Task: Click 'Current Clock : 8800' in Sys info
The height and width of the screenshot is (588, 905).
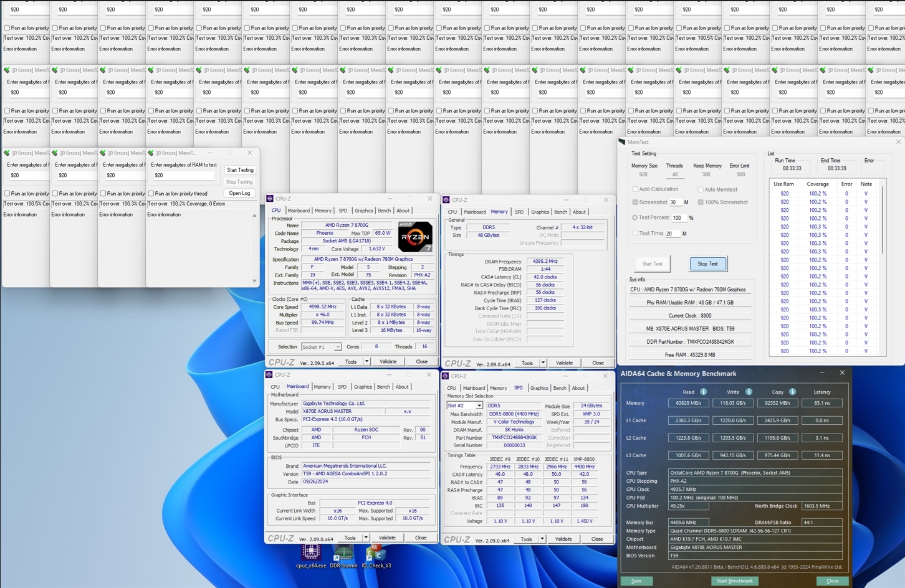Action: click(690, 316)
